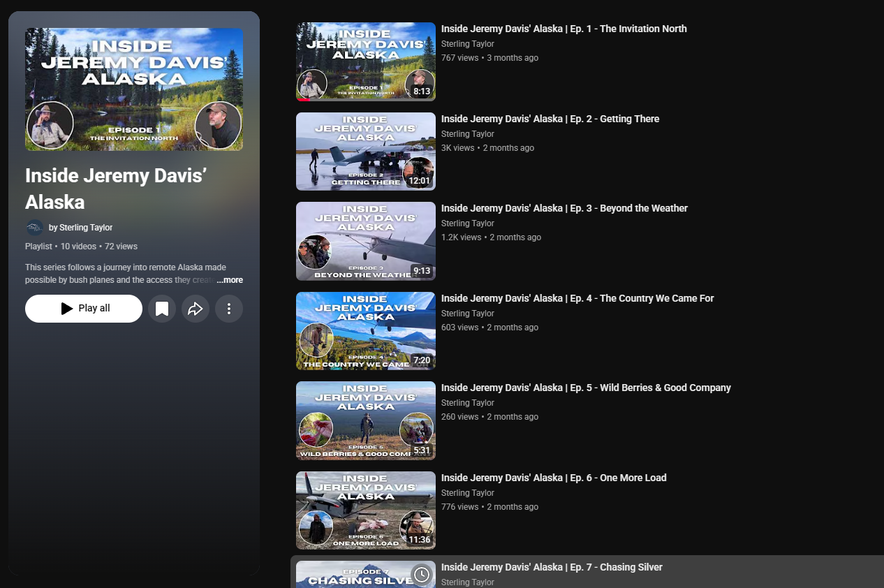Open the Ep. 7 Chasing Silver thumbnail
This screenshot has height=588, width=884.
pyautogui.click(x=366, y=575)
